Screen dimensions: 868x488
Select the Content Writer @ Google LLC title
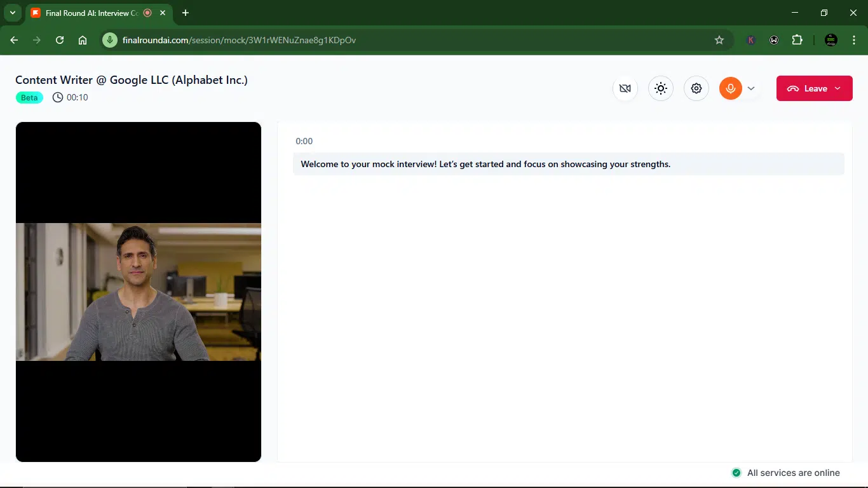132,80
